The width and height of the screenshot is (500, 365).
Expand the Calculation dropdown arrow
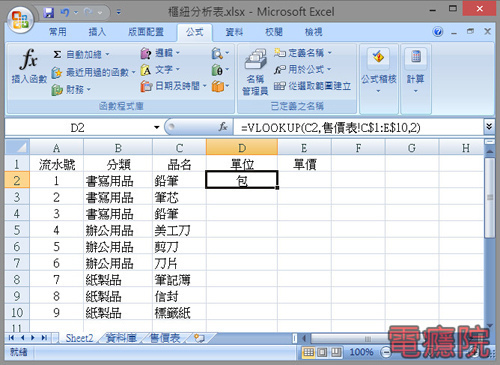[415, 91]
